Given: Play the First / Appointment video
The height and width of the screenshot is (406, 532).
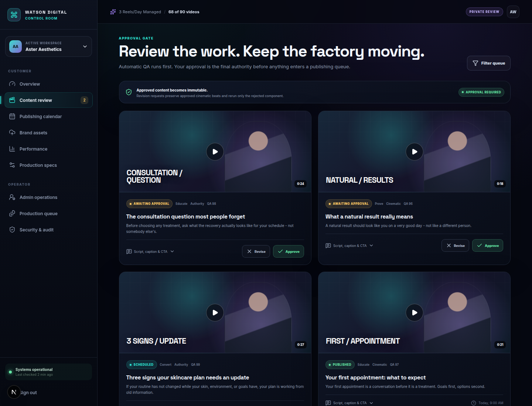Looking at the screenshot, I should [x=415, y=313].
